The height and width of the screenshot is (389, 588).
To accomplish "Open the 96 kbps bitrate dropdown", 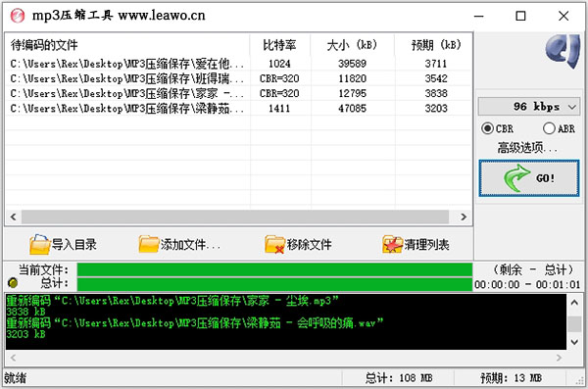I will (529, 107).
